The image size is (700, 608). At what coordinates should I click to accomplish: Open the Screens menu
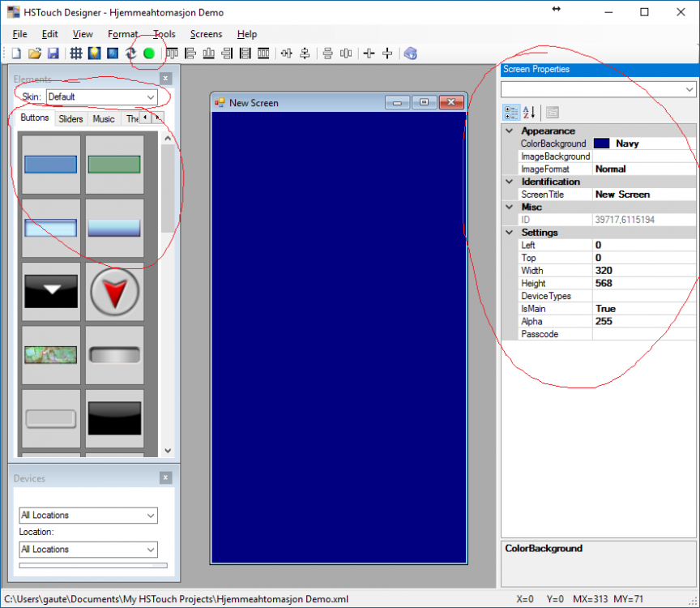206,34
